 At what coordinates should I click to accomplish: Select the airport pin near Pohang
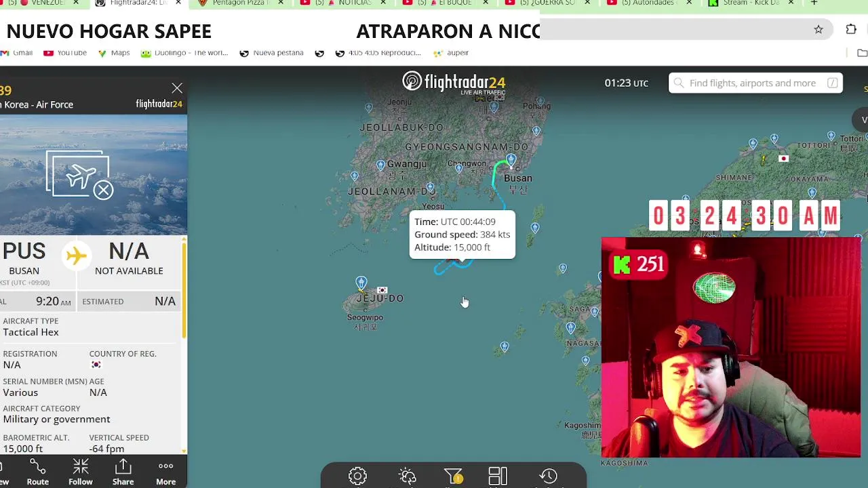[x=539, y=100]
